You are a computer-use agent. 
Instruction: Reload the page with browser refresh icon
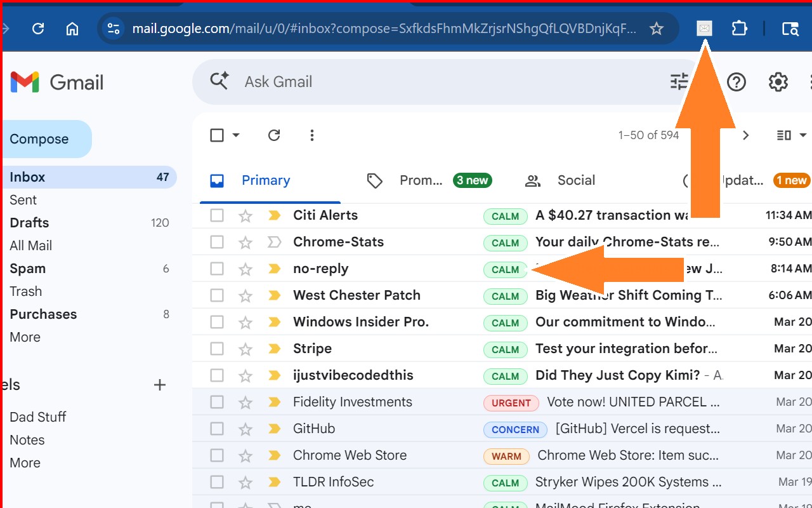click(38, 29)
